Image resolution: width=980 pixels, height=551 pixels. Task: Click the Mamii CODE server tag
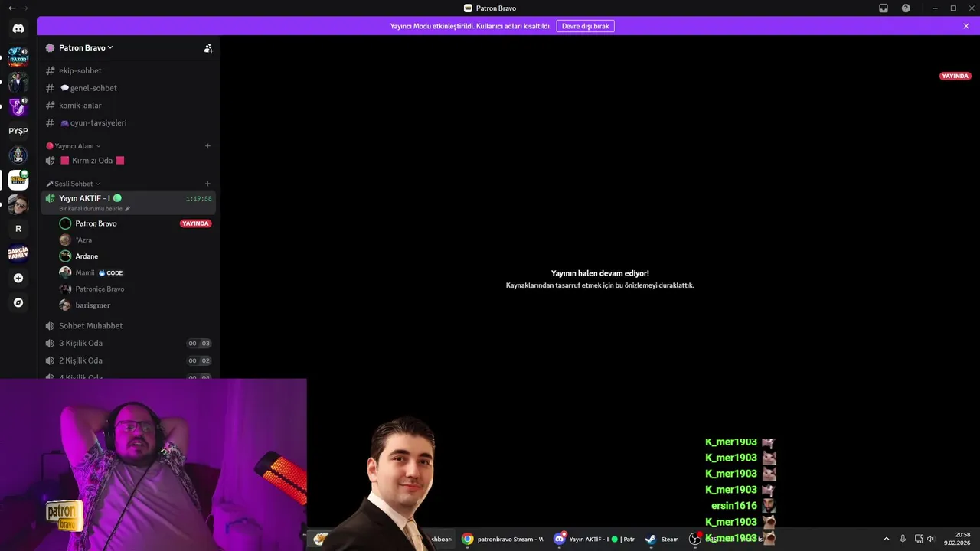pyautogui.click(x=110, y=272)
